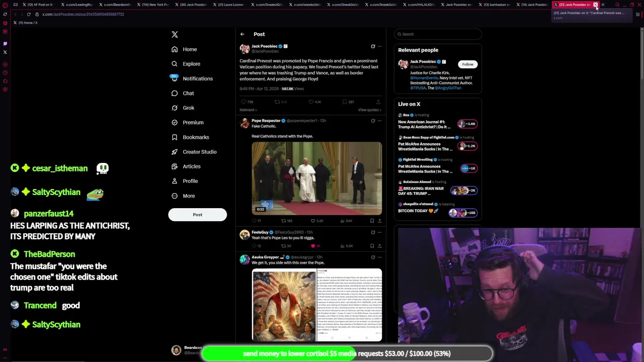Open Explore in the X sidebar

coord(186,64)
